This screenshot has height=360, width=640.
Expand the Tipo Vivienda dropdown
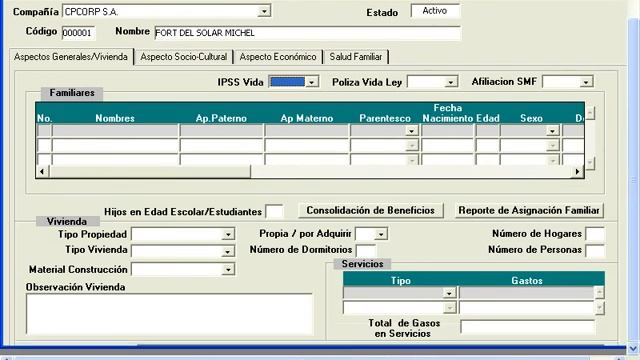pyautogui.click(x=228, y=251)
